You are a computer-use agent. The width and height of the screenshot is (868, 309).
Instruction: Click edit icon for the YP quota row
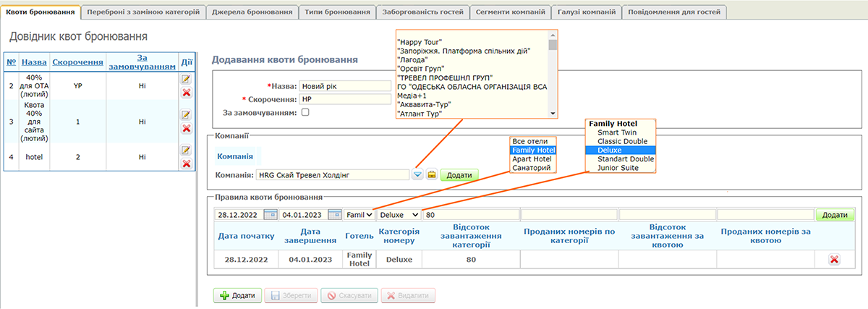tap(186, 79)
